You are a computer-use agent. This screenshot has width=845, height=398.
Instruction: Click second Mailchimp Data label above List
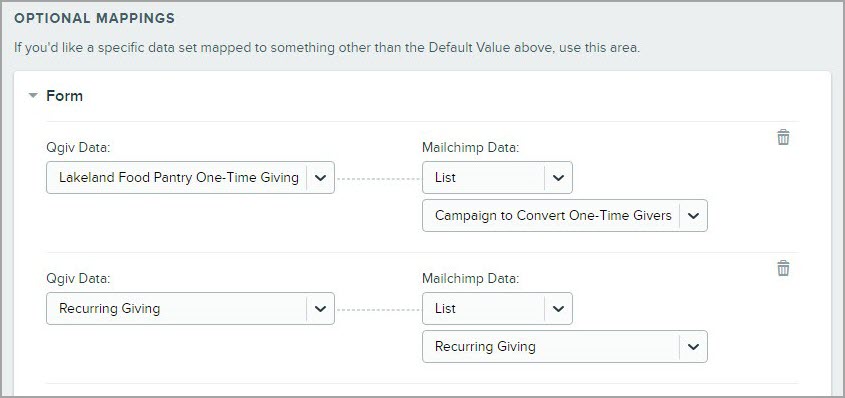pyautogui.click(x=470, y=278)
